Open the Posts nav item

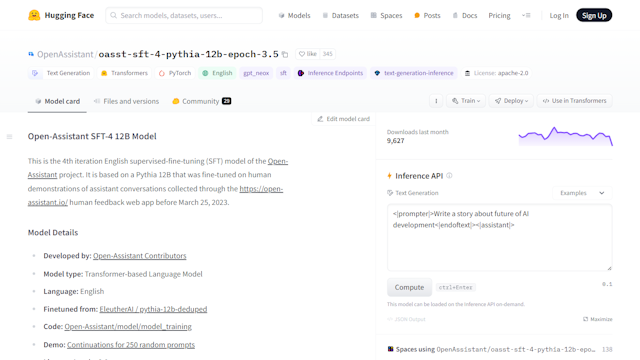point(427,16)
